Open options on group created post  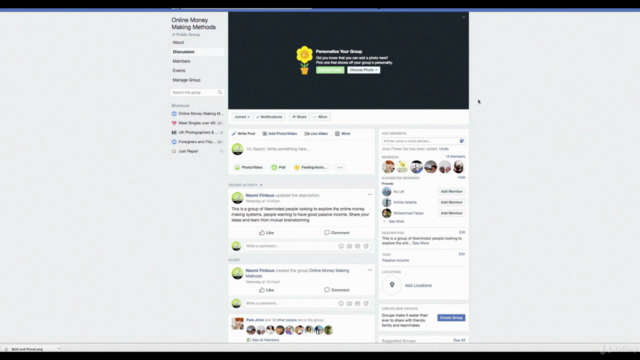pyautogui.click(x=370, y=270)
